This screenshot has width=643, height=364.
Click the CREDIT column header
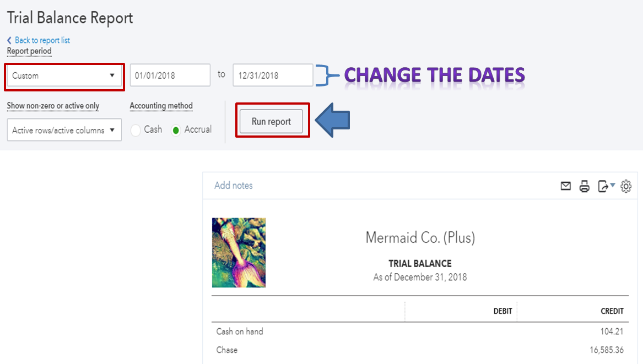[612, 311]
